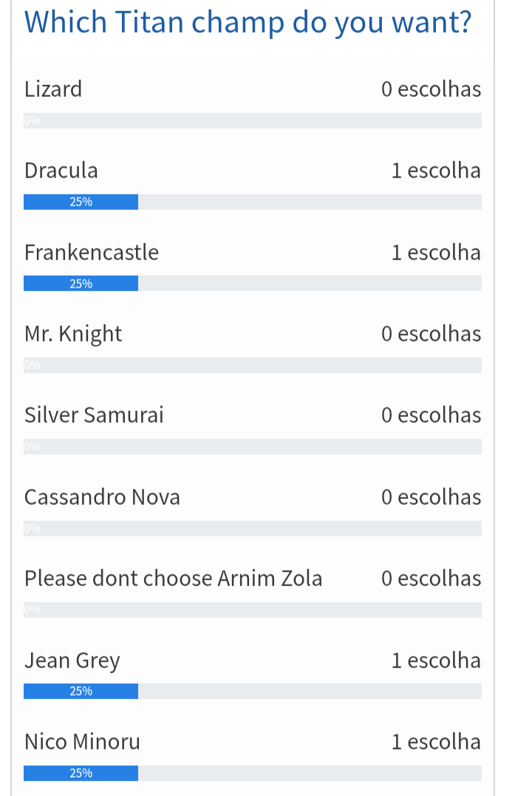Open Dracula's '1 escolha' vote count
The image size is (532, 796).
pos(436,171)
